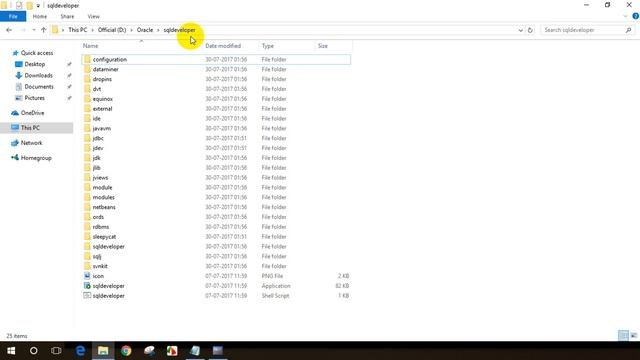Screen dimensions: 640x360
Task: Select Network in navigation pane
Action: [31, 143]
